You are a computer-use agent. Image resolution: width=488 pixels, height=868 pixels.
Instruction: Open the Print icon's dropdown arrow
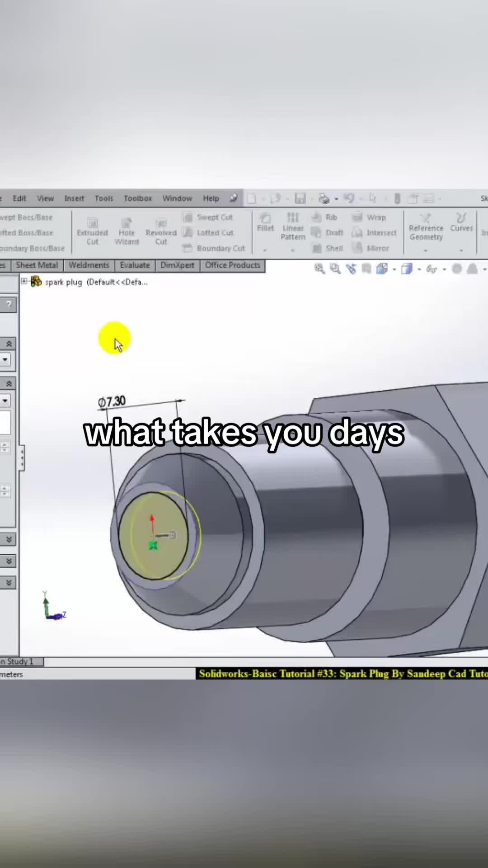tap(336, 199)
